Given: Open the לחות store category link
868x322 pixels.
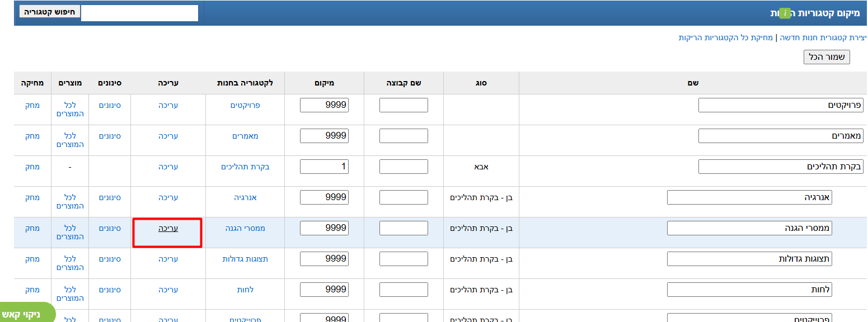Looking at the screenshot, I should pos(245,290).
